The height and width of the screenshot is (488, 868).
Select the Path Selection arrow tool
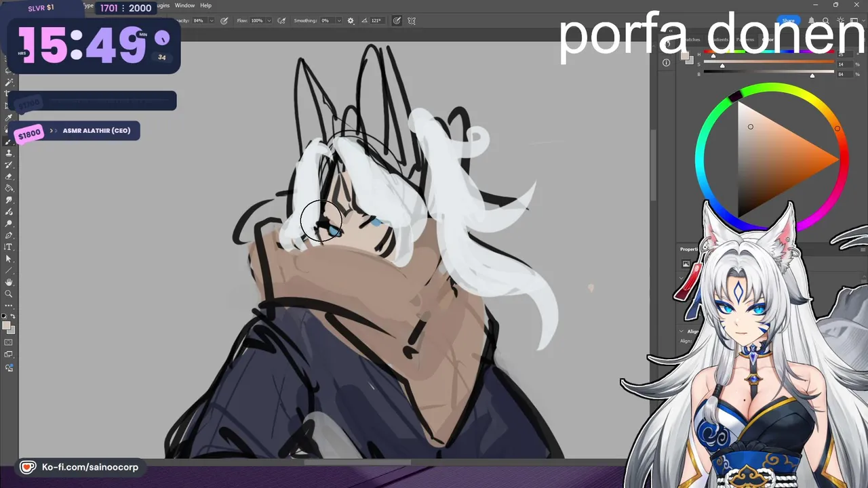pyautogui.click(x=9, y=259)
